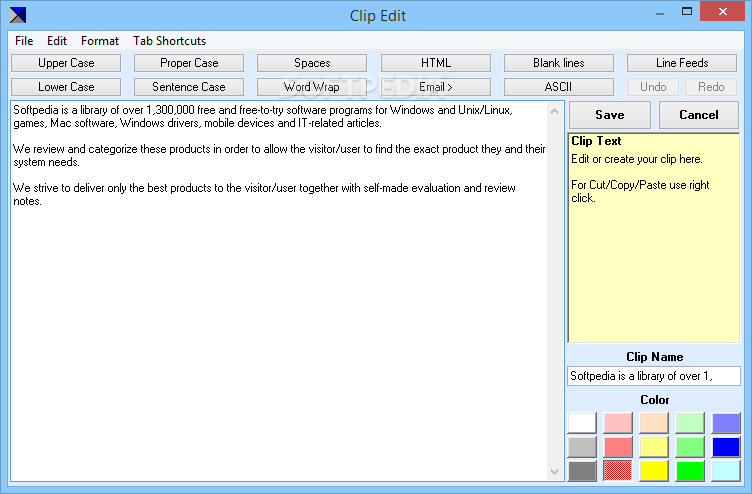752x494 pixels.
Task: Pick the dark gray color swatch
Action: [582, 471]
